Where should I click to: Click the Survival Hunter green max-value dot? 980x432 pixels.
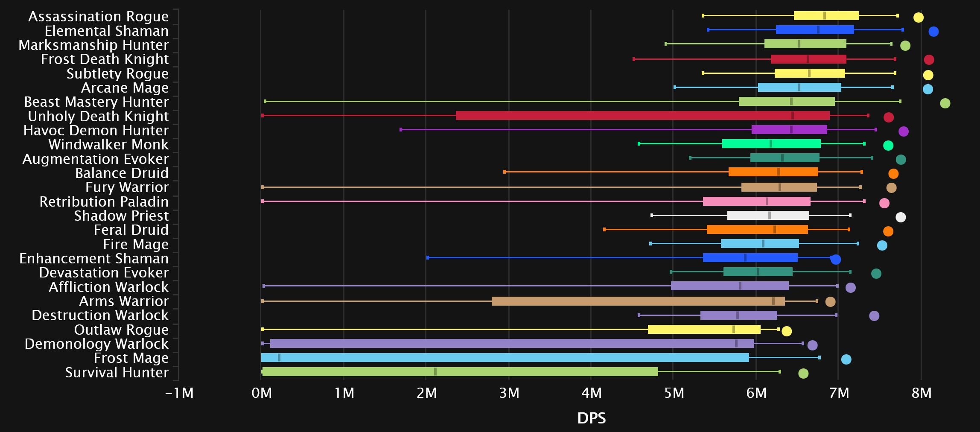click(803, 374)
